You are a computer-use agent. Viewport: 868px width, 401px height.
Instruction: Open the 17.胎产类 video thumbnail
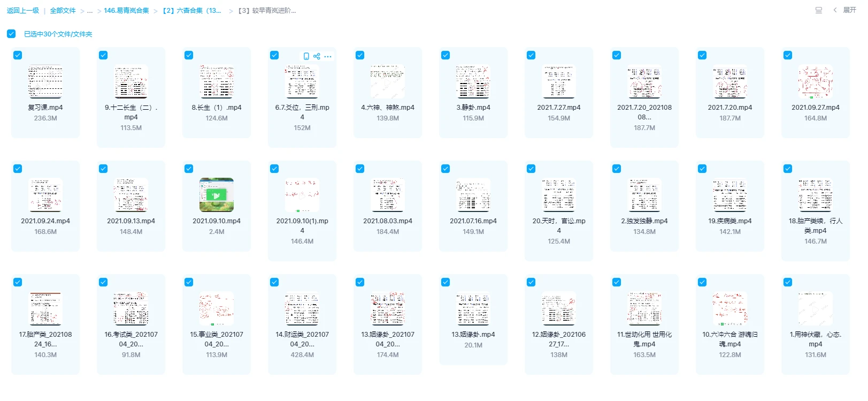click(45, 308)
